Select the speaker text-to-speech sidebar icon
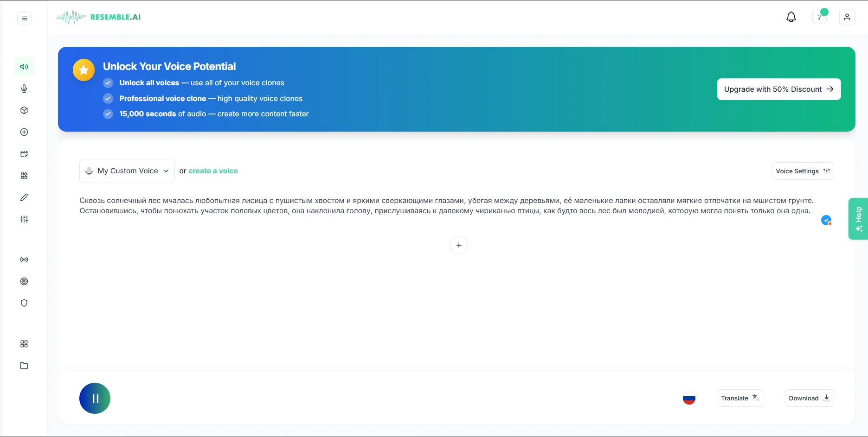Image resolution: width=868 pixels, height=437 pixels. (24, 67)
